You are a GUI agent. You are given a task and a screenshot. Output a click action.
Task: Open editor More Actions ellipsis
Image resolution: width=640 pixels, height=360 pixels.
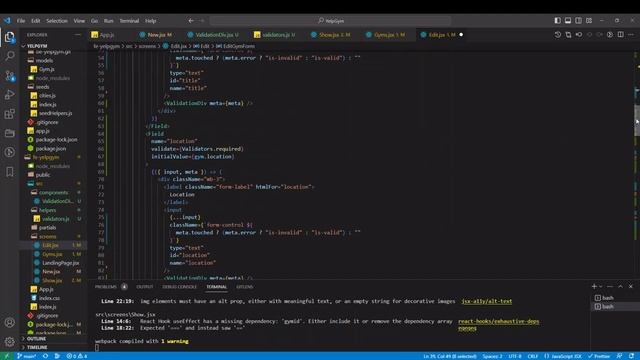(x=631, y=35)
